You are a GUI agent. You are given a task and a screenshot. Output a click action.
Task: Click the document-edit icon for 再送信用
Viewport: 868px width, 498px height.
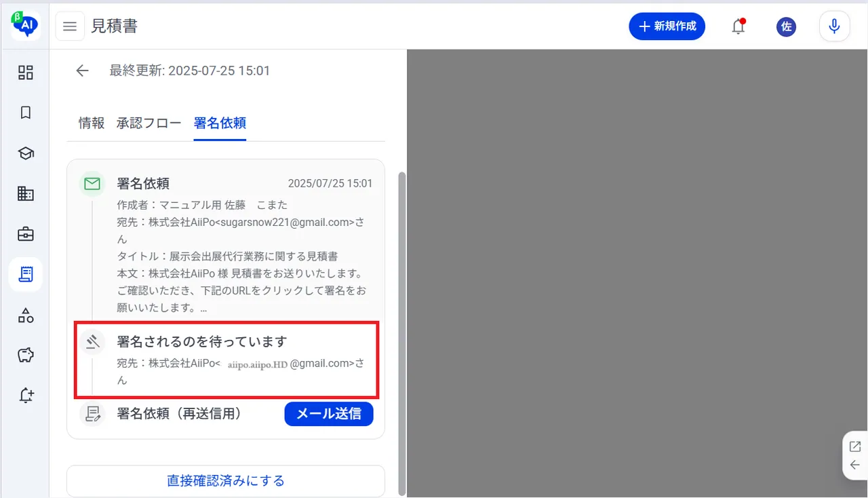click(x=92, y=413)
